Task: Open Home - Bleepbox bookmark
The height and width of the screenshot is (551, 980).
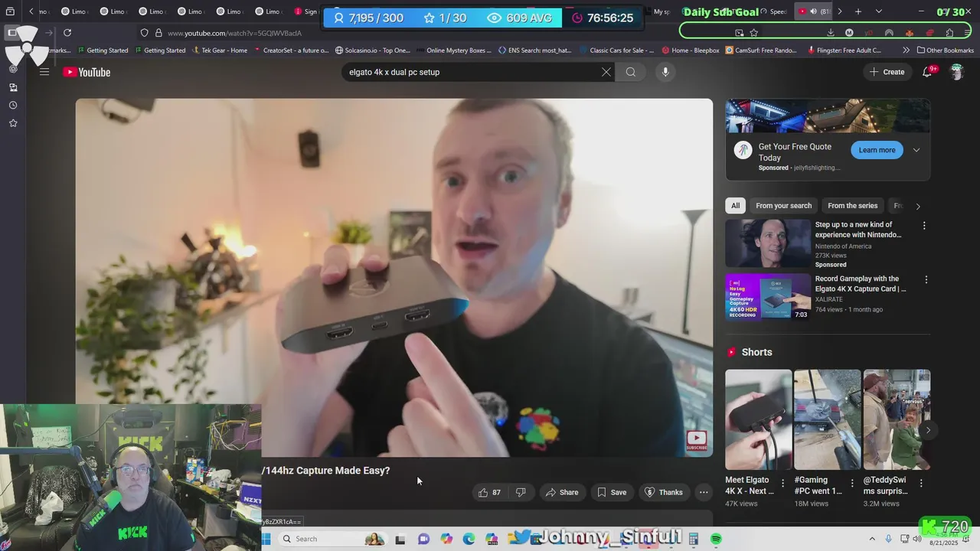Action: tap(691, 50)
